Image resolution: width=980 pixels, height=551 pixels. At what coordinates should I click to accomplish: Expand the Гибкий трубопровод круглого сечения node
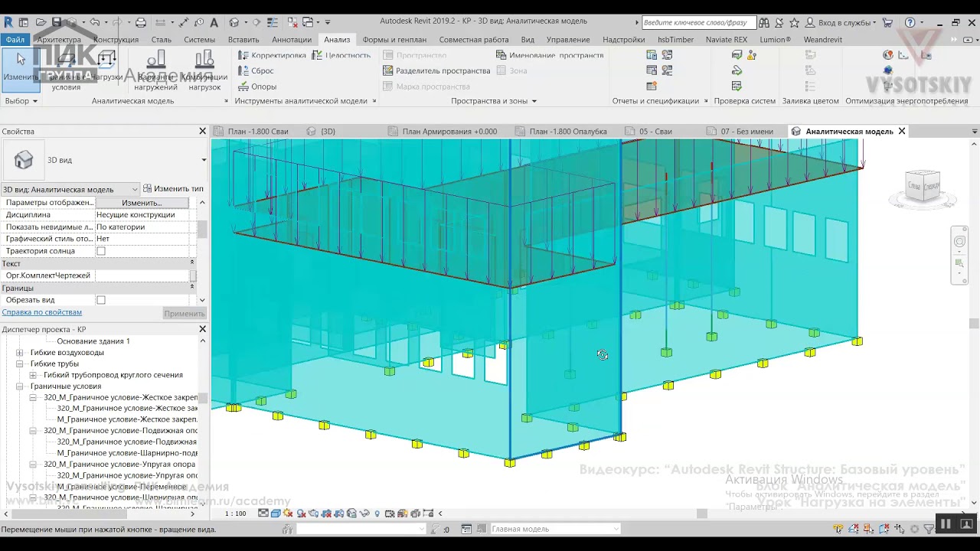33,375
